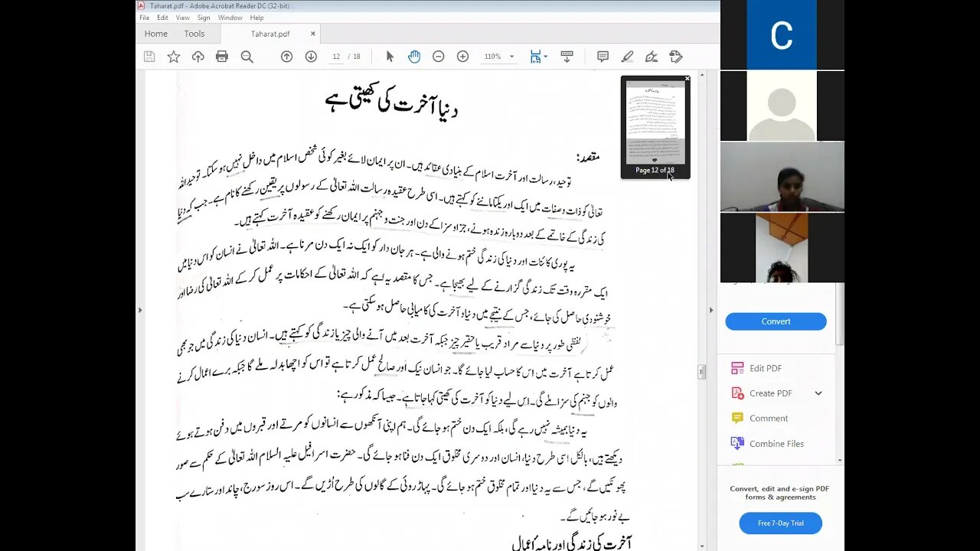Open the Sign menu
Image resolution: width=980 pixels, height=551 pixels.
click(204, 18)
